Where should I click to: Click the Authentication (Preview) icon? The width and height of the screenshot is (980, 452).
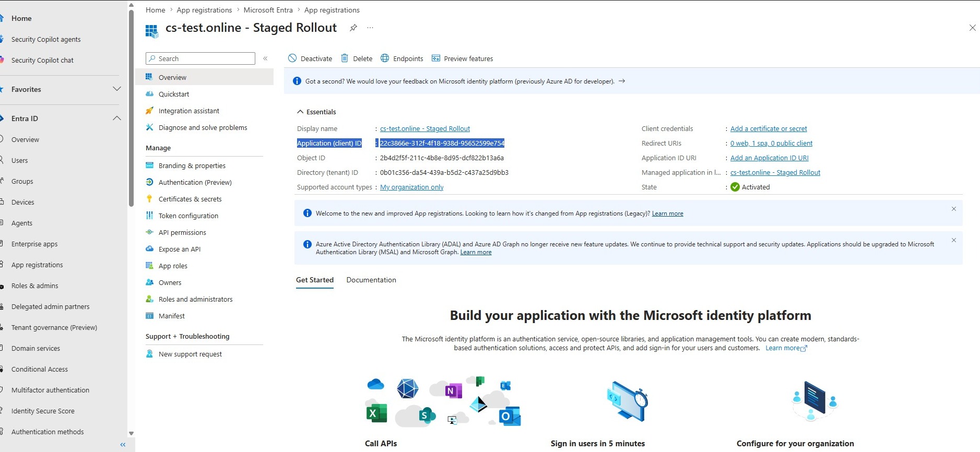pyautogui.click(x=149, y=182)
